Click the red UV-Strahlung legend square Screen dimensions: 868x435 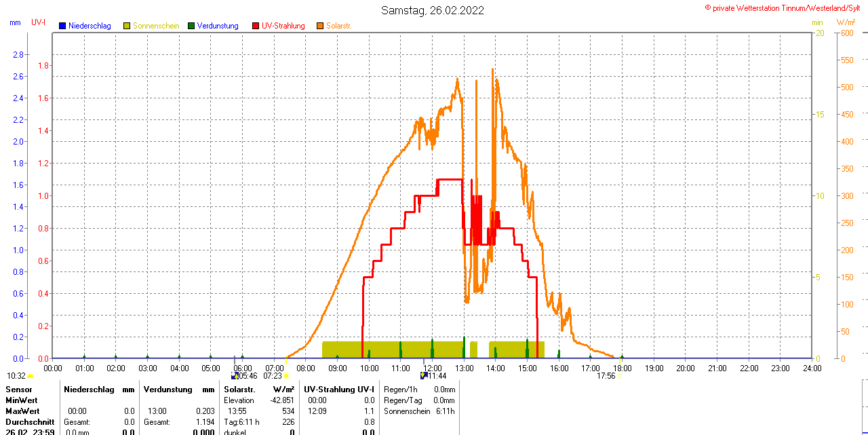click(256, 26)
